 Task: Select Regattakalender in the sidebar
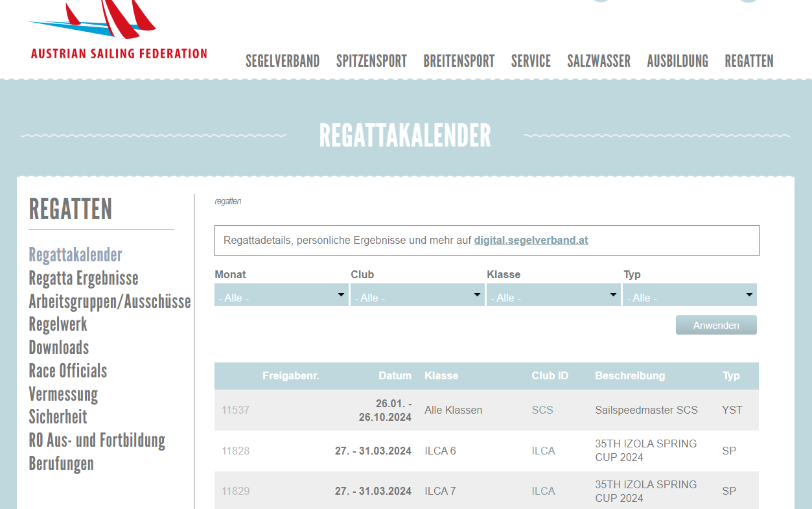pyautogui.click(x=75, y=255)
